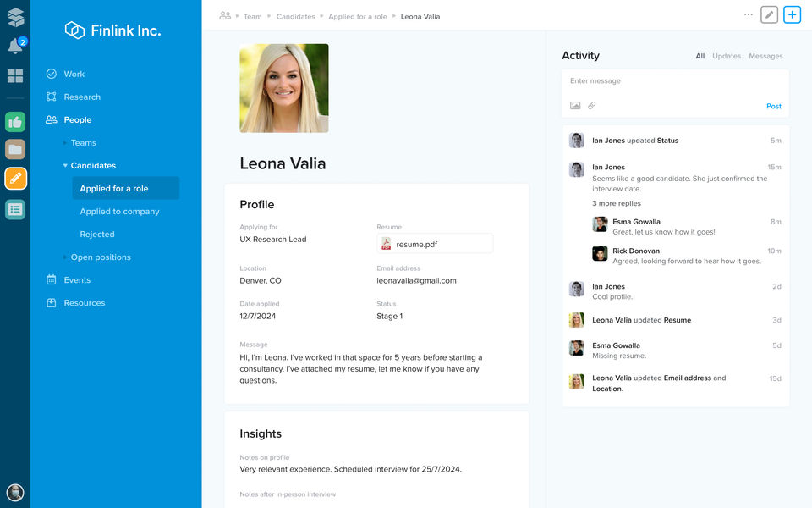Open Resources section

[85, 303]
